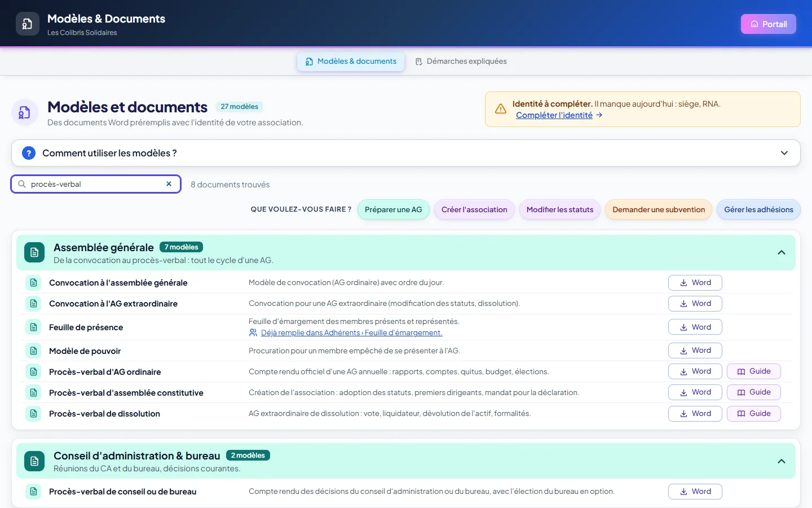Click file icon of Modèle de pouvoir row
Viewport: 812px width, 508px height.
33,351
